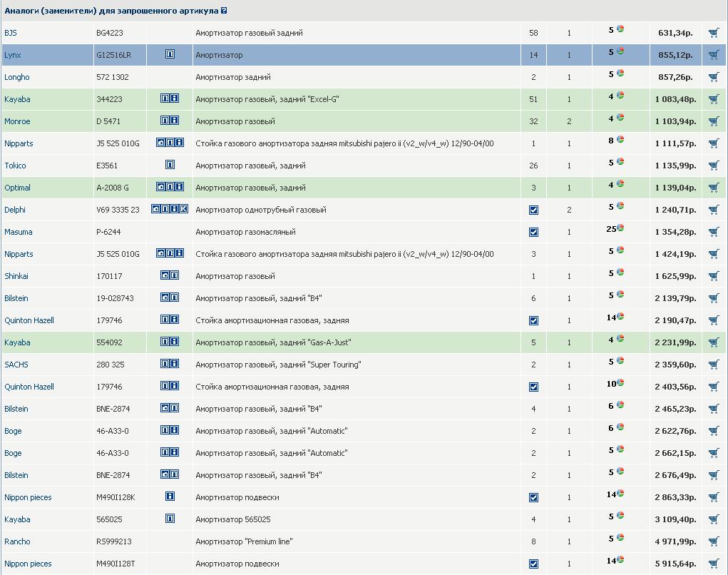Add BJS BG4223 shock absorber to cart
728x575 pixels.
point(714,33)
